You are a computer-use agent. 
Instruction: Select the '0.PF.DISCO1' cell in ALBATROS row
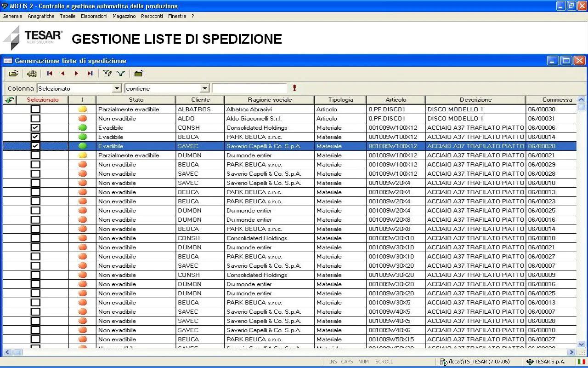396,109
